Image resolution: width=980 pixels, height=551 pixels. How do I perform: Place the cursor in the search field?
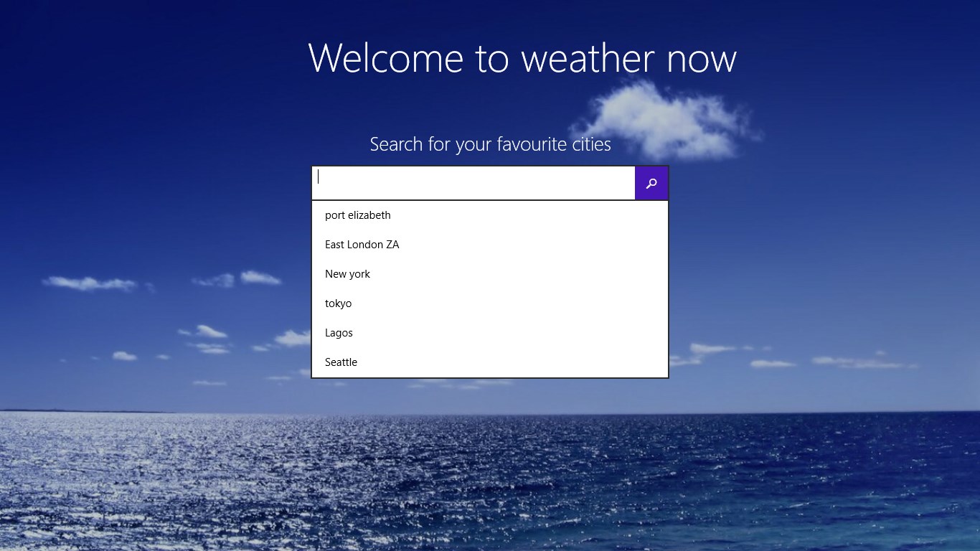tap(473, 182)
